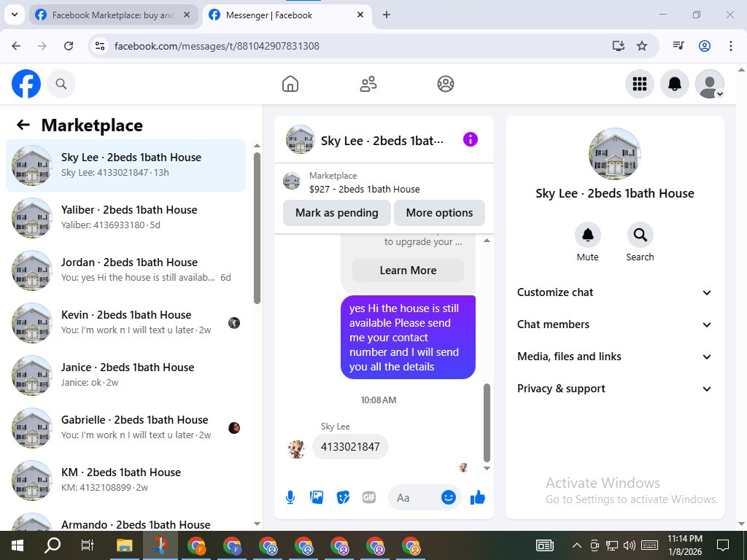The height and width of the screenshot is (560, 747).
Task: Expand the Chat members section
Action: point(614,324)
